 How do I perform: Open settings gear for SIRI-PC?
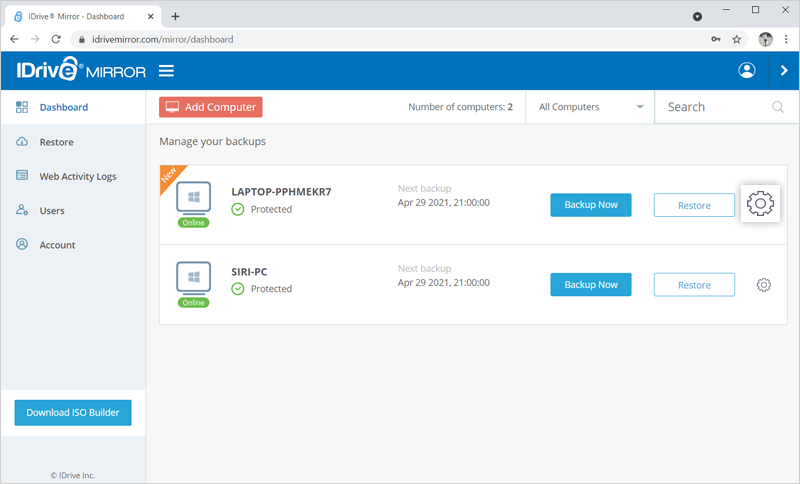tap(763, 285)
